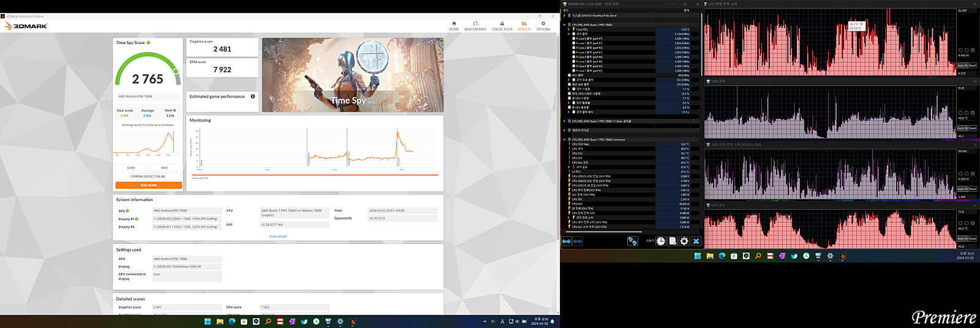
Task: Select the P-core 0 clock (perf #7) row
Action: tap(630, 39)
